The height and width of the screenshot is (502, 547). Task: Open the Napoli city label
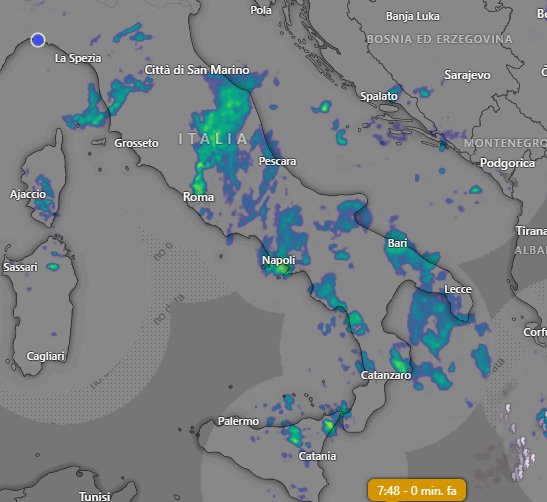point(279,260)
